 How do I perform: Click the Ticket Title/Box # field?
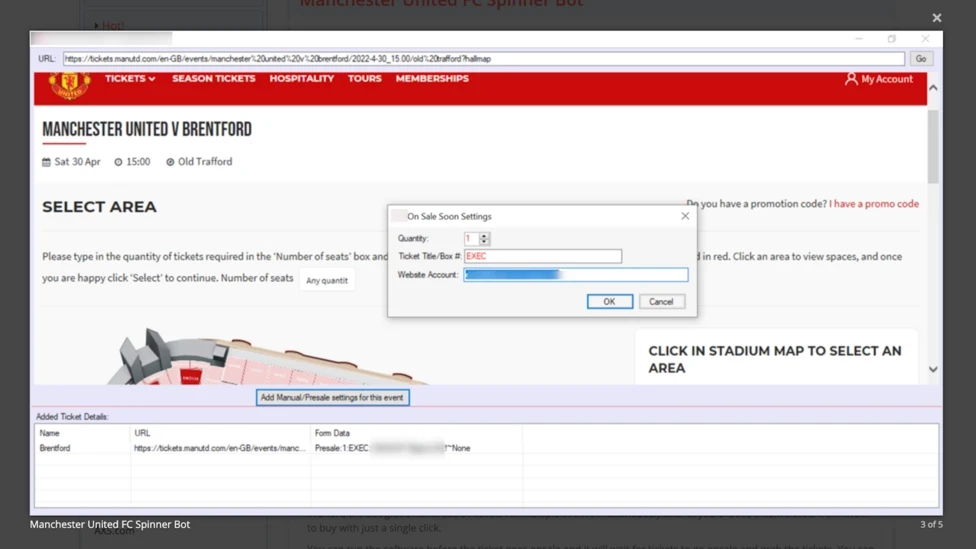[542, 257]
